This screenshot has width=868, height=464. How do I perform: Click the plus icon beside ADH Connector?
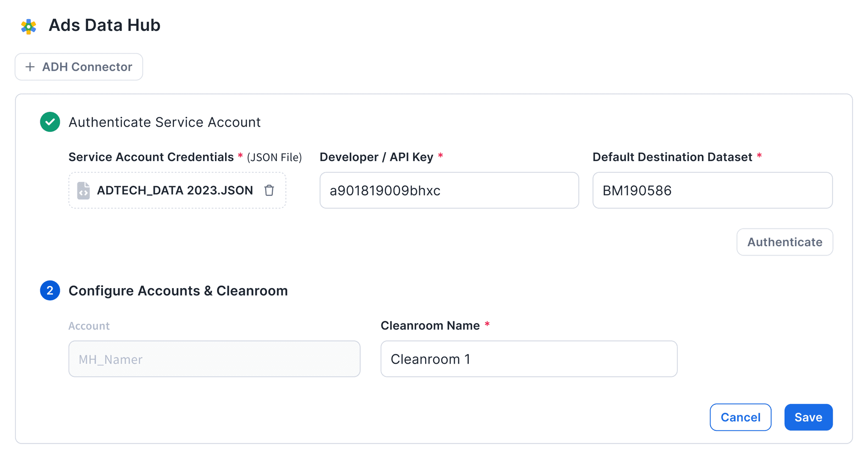(x=30, y=67)
